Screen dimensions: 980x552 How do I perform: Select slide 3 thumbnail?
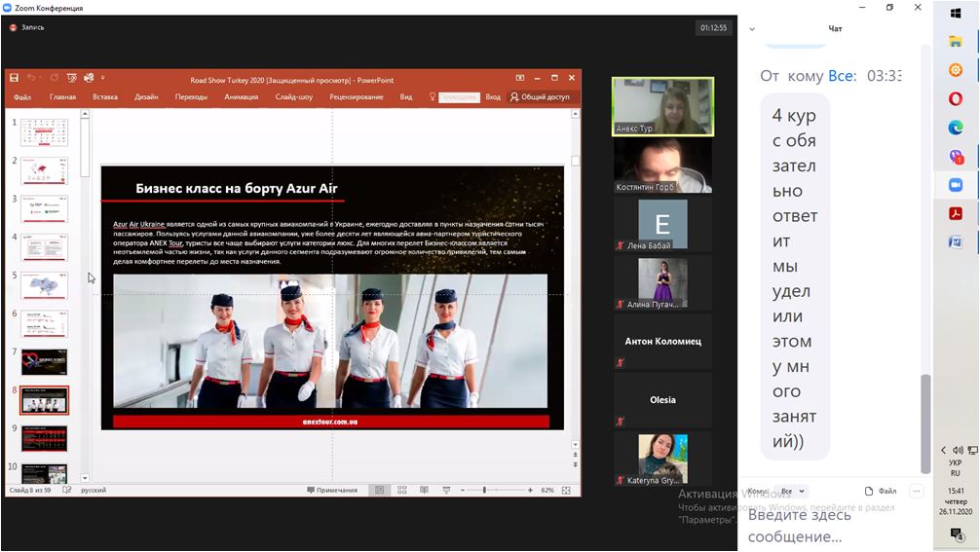coord(45,208)
